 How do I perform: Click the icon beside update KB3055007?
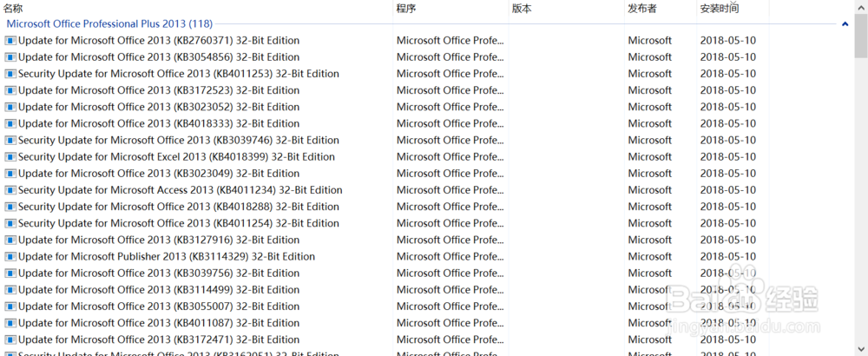10,307
